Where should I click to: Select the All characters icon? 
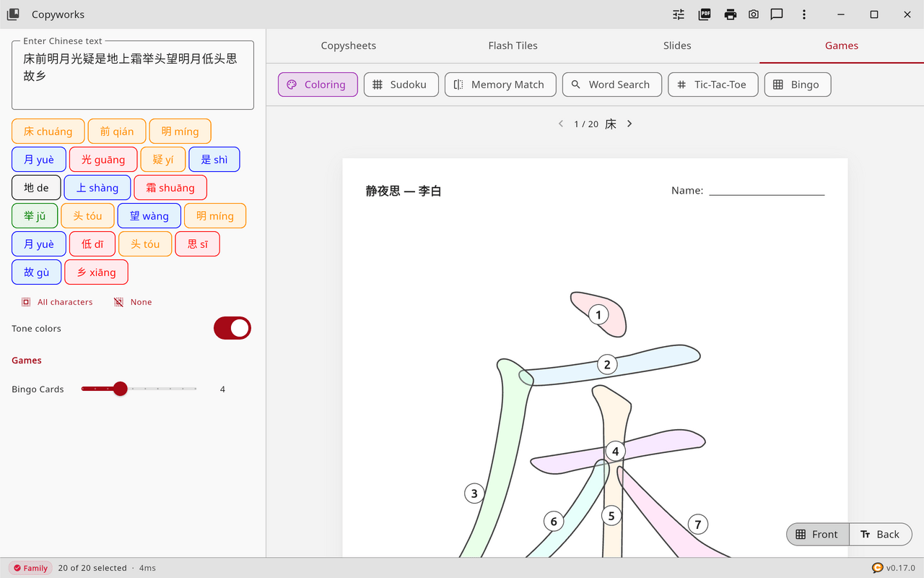click(x=26, y=302)
